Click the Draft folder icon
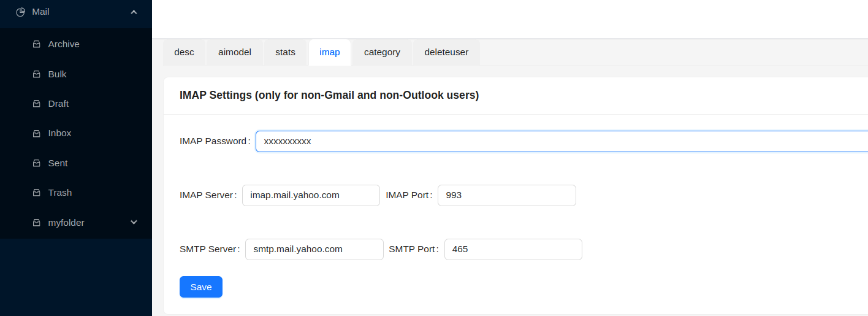 [x=36, y=104]
